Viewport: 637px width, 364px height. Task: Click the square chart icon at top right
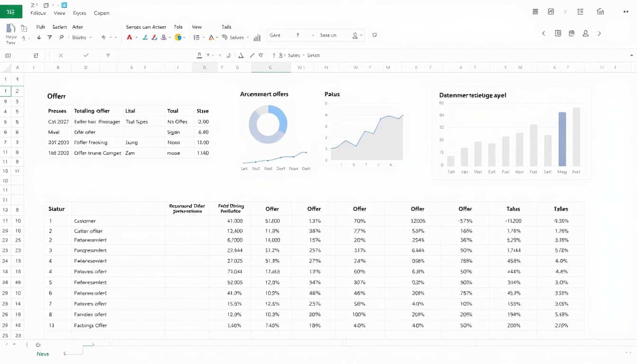[551, 12]
